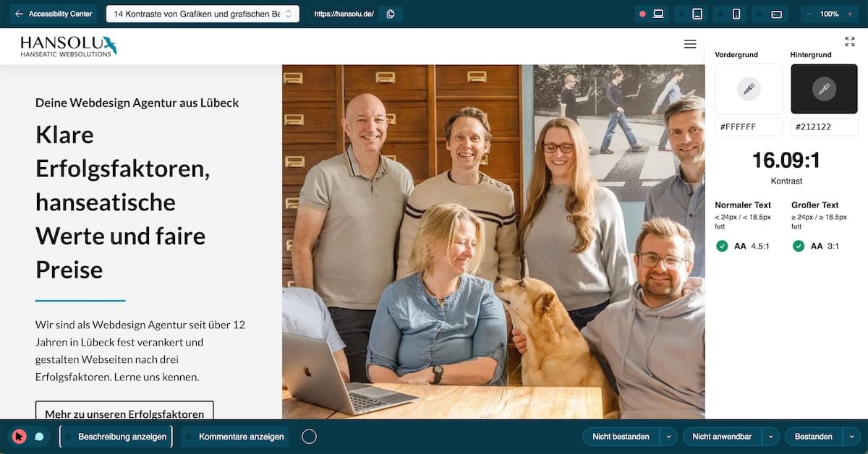This screenshot has height=454, width=868.
Task: Copy the page URL
Action: [x=391, y=13]
